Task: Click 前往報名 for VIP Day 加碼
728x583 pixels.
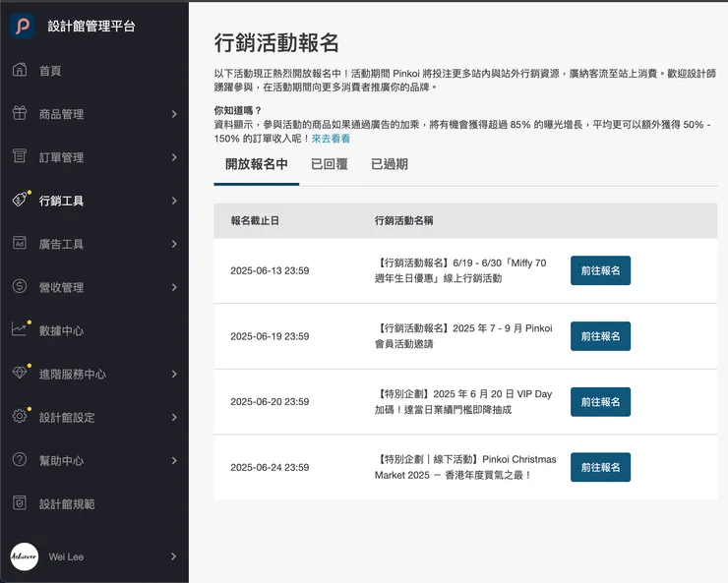Action: (x=600, y=402)
